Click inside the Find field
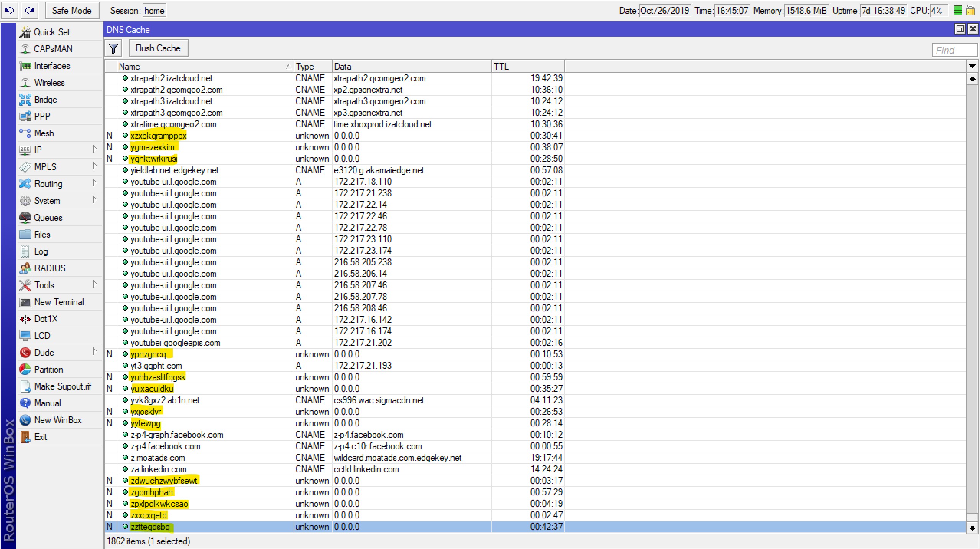The width and height of the screenshot is (980, 549). tap(954, 49)
